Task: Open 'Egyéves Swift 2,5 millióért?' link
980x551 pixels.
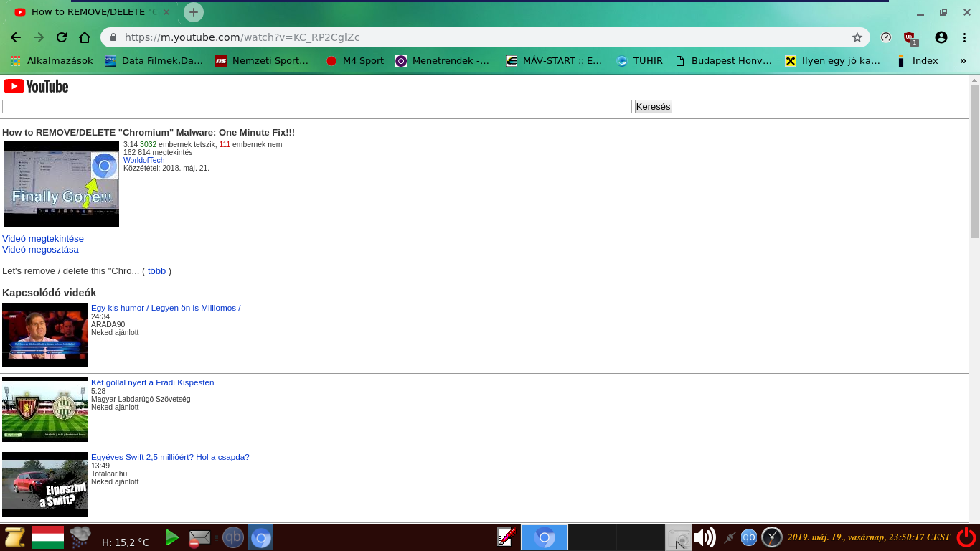Action: (x=170, y=457)
